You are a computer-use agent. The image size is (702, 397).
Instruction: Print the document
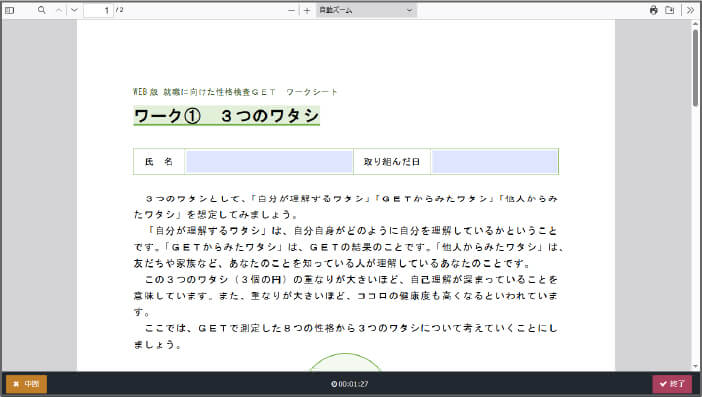pyautogui.click(x=654, y=10)
